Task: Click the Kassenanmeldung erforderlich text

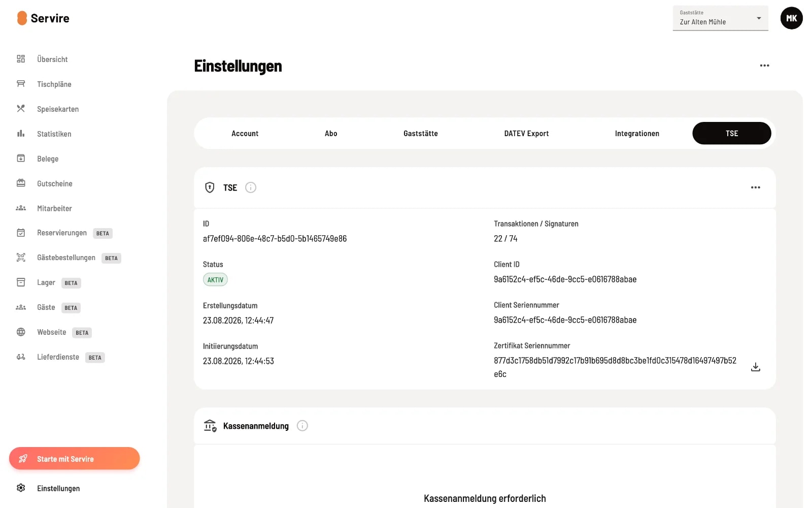Action: pyautogui.click(x=485, y=498)
